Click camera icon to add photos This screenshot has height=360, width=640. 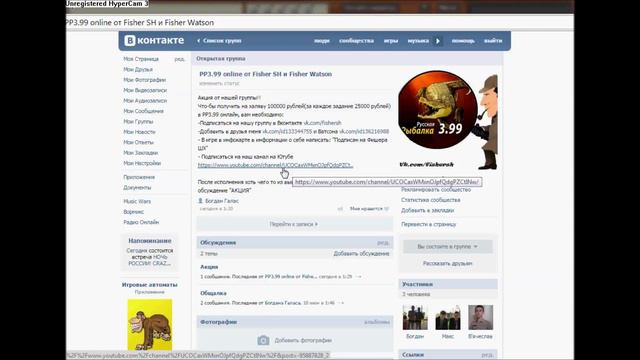point(263,340)
